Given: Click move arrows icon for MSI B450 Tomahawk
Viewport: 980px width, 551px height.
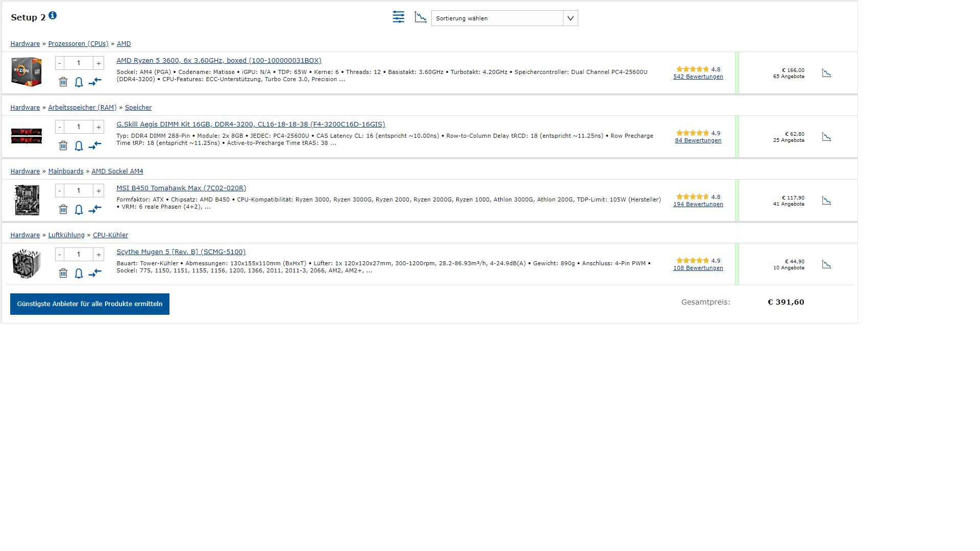Looking at the screenshot, I should click(x=95, y=209).
